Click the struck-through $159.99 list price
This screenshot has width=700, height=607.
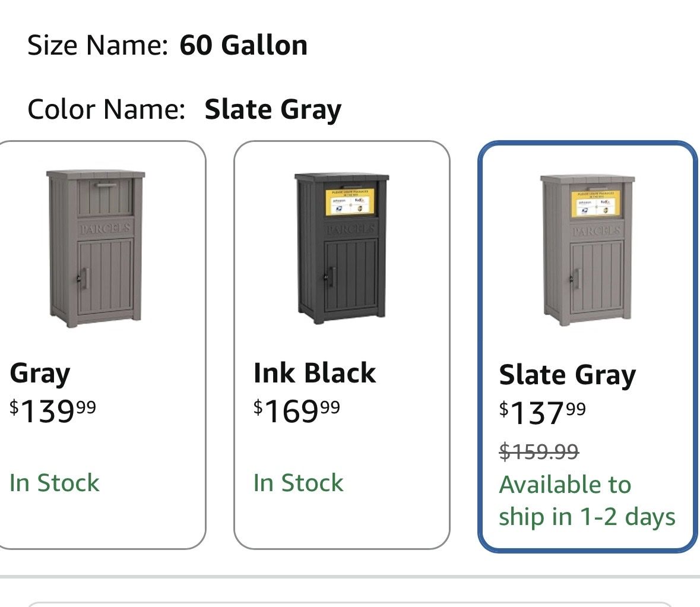pos(539,451)
